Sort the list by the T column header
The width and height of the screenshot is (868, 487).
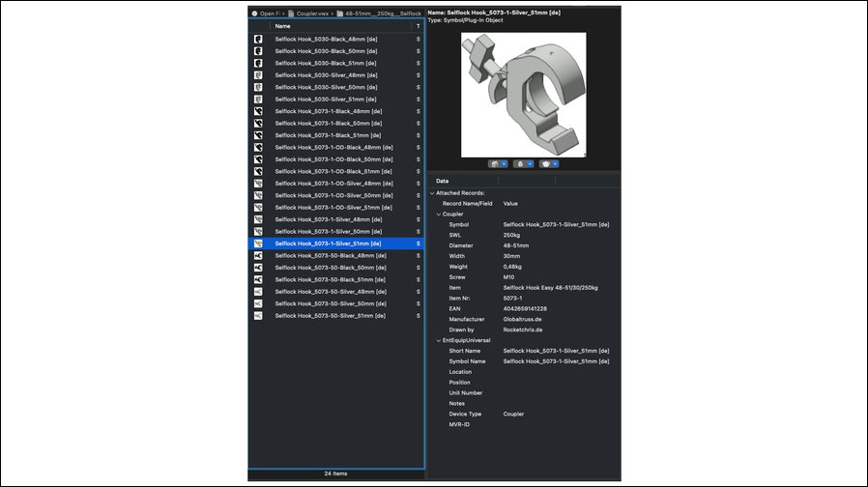[418, 26]
